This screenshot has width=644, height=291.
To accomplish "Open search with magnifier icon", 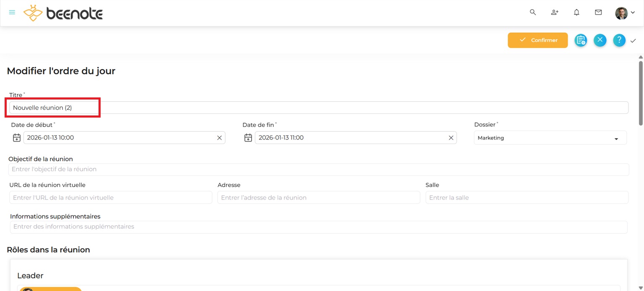I will pyautogui.click(x=533, y=13).
